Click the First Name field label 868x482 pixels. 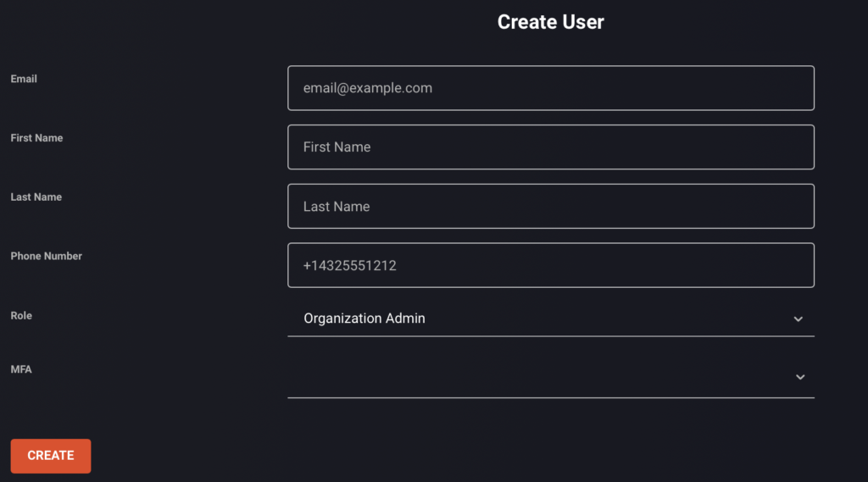pyautogui.click(x=36, y=138)
